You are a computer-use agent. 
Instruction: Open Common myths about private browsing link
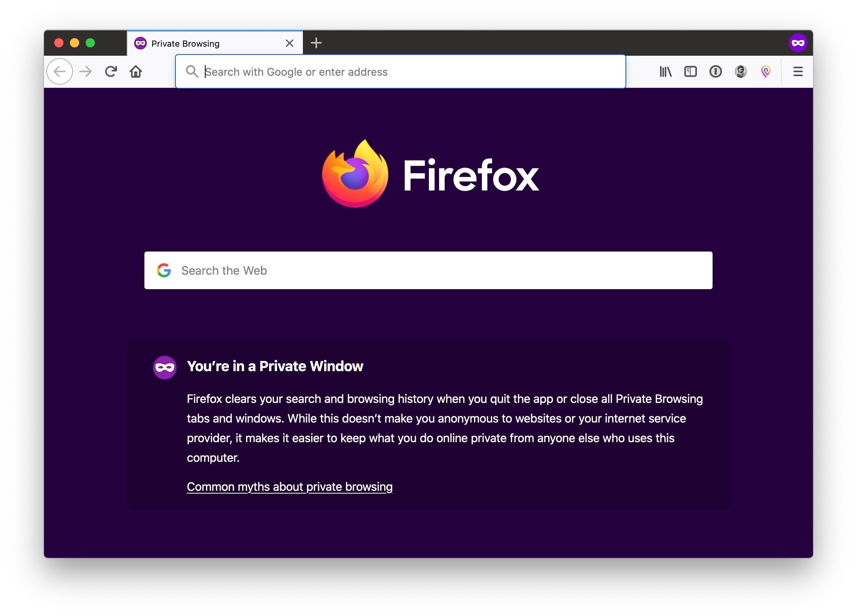290,486
